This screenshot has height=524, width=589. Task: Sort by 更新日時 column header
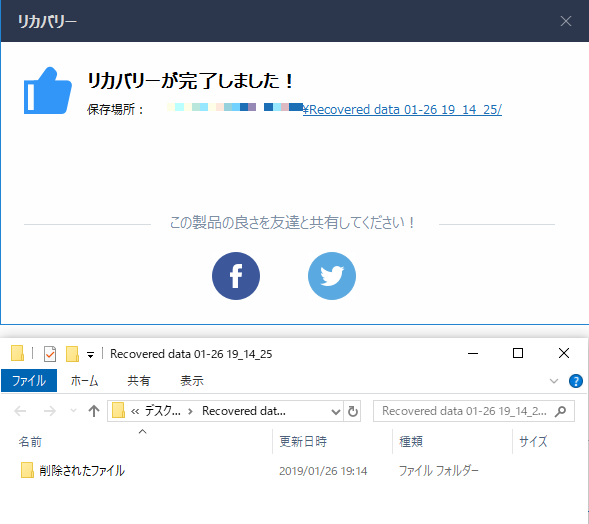(x=303, y=441)
